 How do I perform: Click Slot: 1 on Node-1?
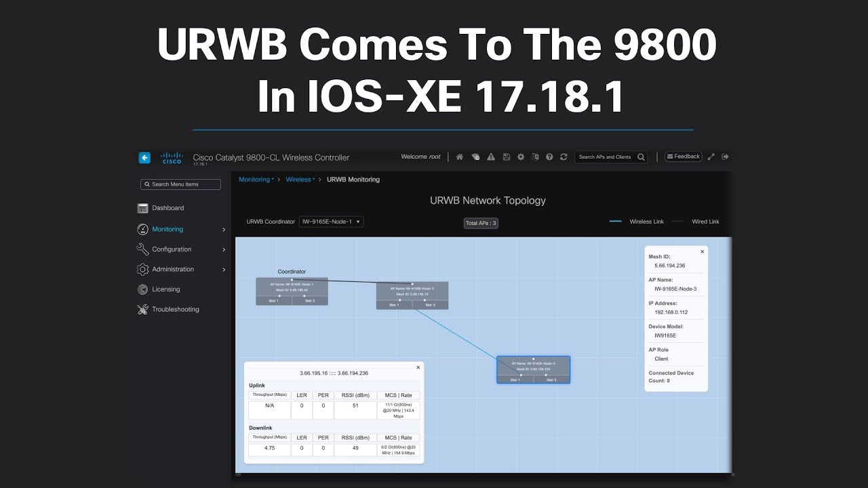click(x=273, y=301)
